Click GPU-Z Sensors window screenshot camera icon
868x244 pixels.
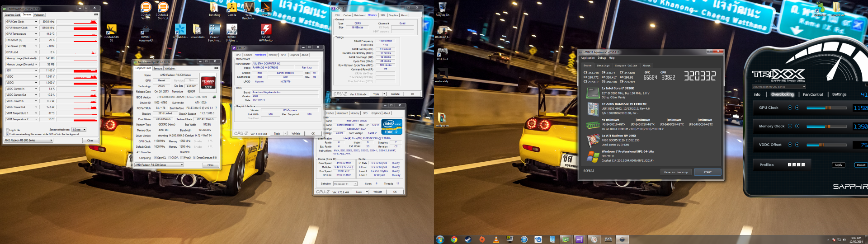[x=96, y=14]
